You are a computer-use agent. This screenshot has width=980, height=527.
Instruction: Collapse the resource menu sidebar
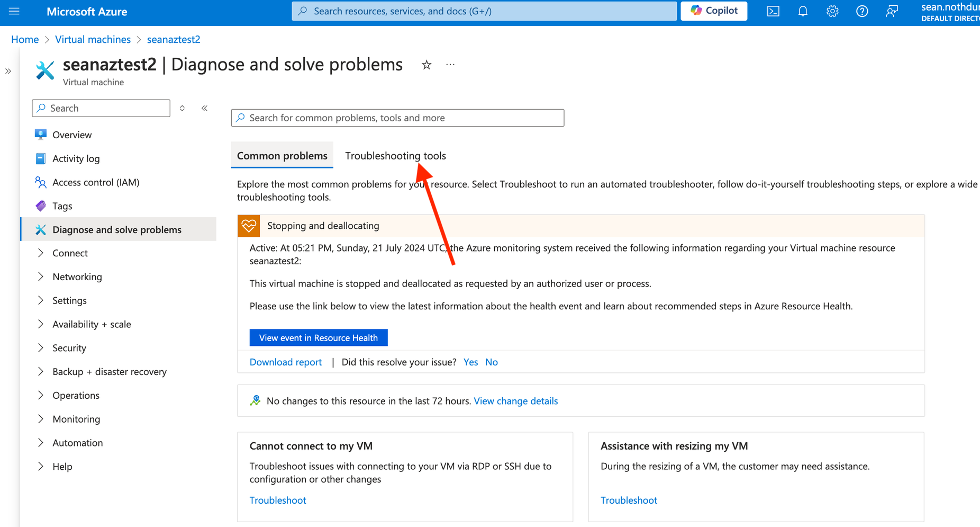(x=204, y=108)
